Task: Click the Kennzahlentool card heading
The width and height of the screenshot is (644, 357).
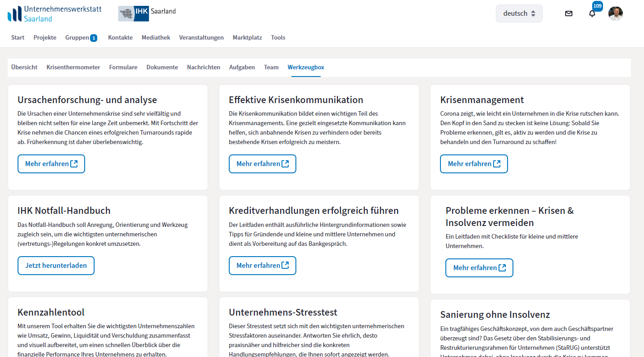Action: click(x=51, y=312)
